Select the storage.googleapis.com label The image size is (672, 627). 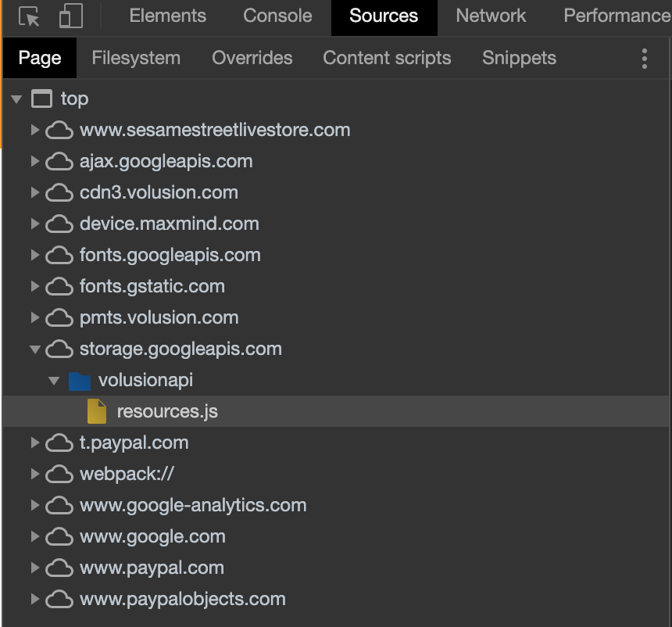click(x=181, y=349)
